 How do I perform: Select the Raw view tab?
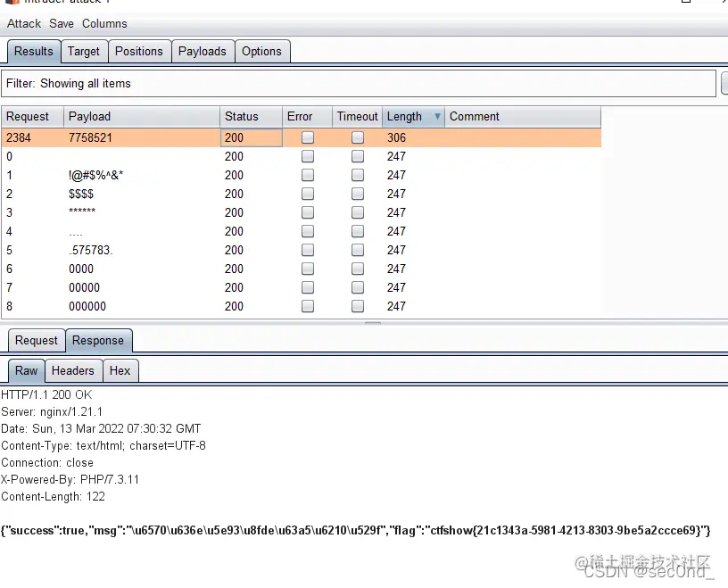point(26,370)
